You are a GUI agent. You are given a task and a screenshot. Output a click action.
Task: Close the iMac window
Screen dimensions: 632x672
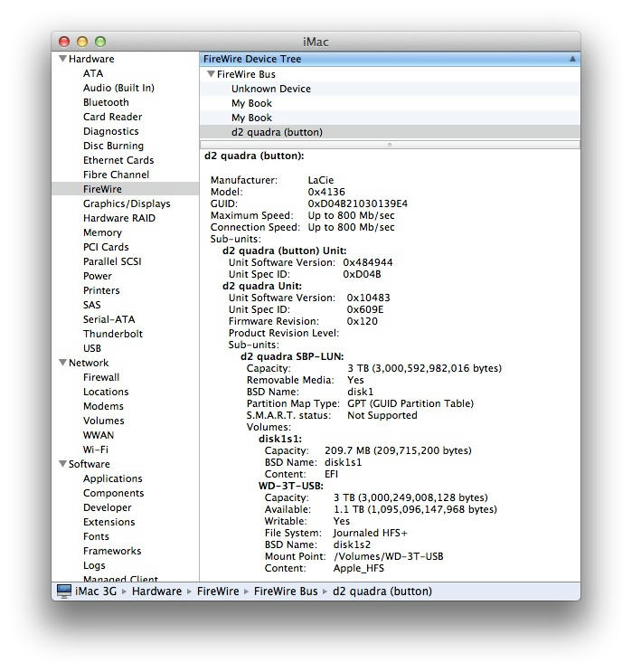pos(64,42)
